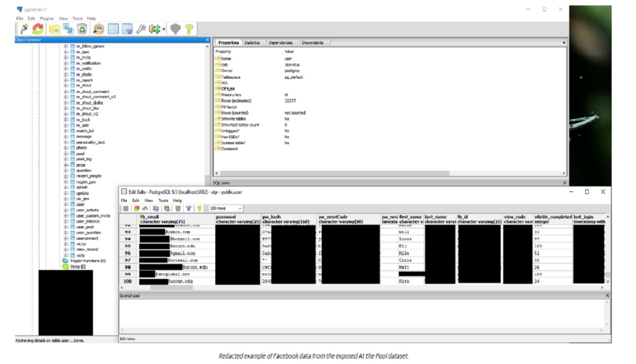The image size is (636, 364).
Task: Click the yellow question mark help icon
Action: pyautogui.click(x=189, y=29)
